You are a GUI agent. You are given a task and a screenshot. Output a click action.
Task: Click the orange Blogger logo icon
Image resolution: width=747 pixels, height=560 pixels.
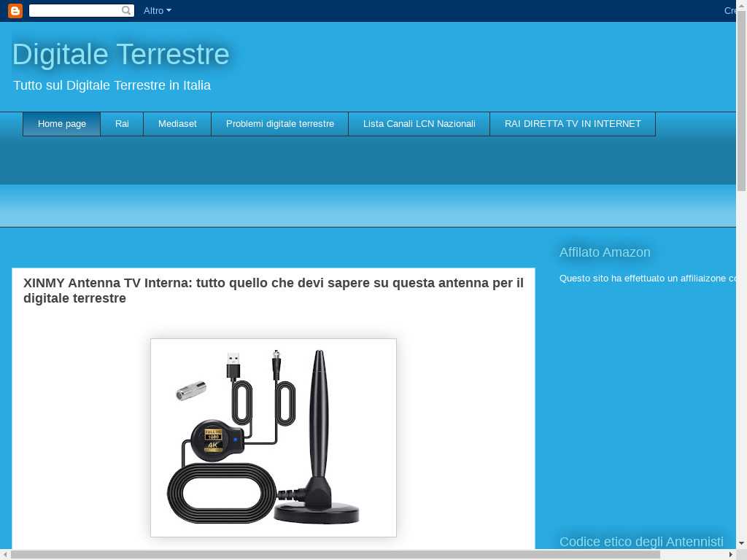[15, 10]
